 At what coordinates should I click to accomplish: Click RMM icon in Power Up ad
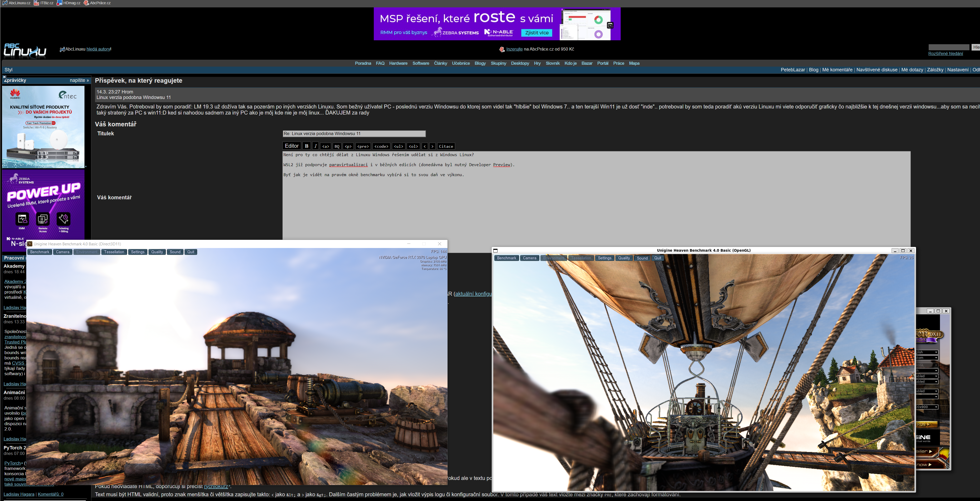22,219
